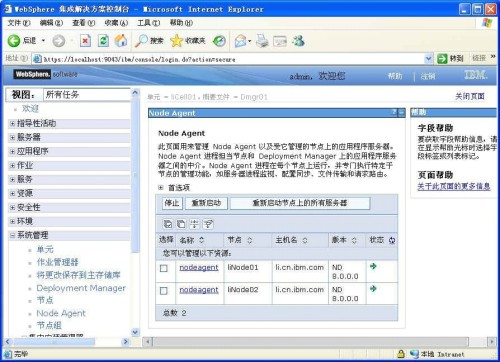Check the box for nodeagent on liNode02
Viewport: 500px width, 362px height.
pyautogui.click(x=164, y=291)
